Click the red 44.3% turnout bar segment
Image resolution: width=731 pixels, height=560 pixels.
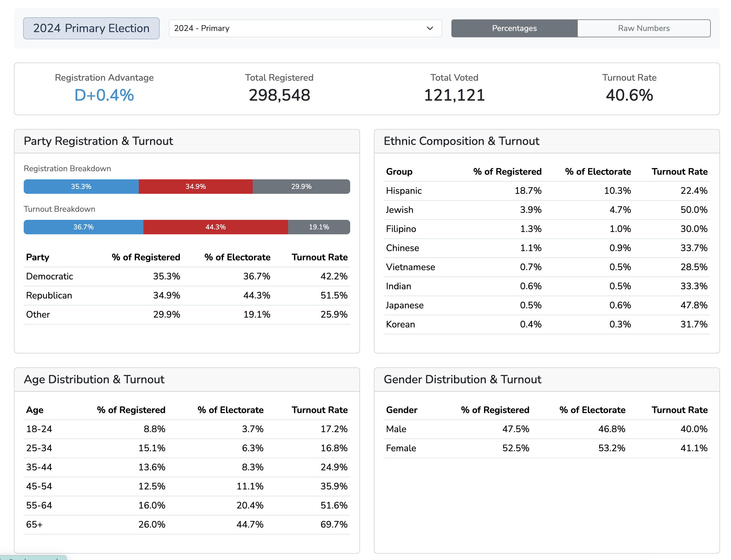point(215,227)
